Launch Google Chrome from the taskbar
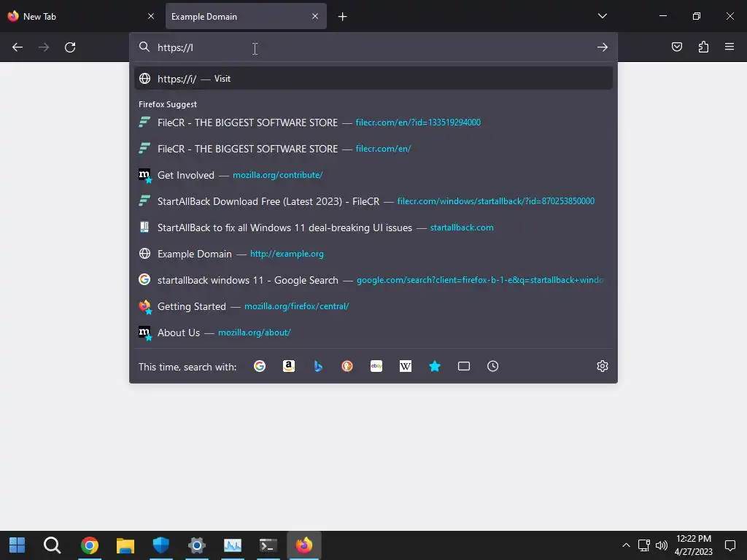747x560 pixels. 90,545
